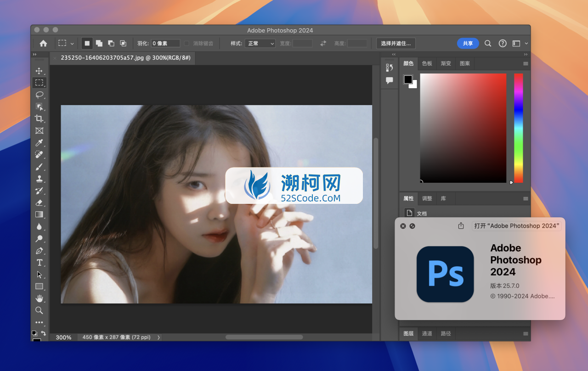
Task: Click 打开 "Adobe Photoshop 2024" button
Action: coord(516,226)
